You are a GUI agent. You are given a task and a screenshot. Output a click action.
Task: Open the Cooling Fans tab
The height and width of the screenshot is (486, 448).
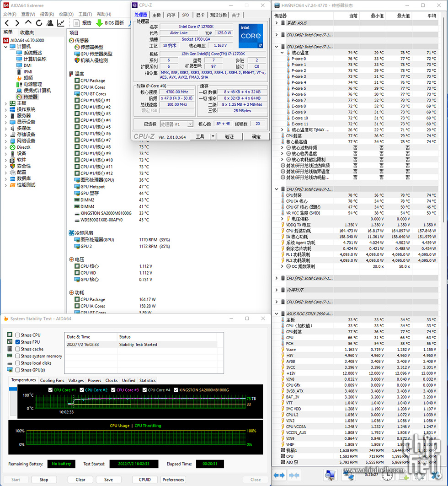pyautogui.click(x=52, y=380)
